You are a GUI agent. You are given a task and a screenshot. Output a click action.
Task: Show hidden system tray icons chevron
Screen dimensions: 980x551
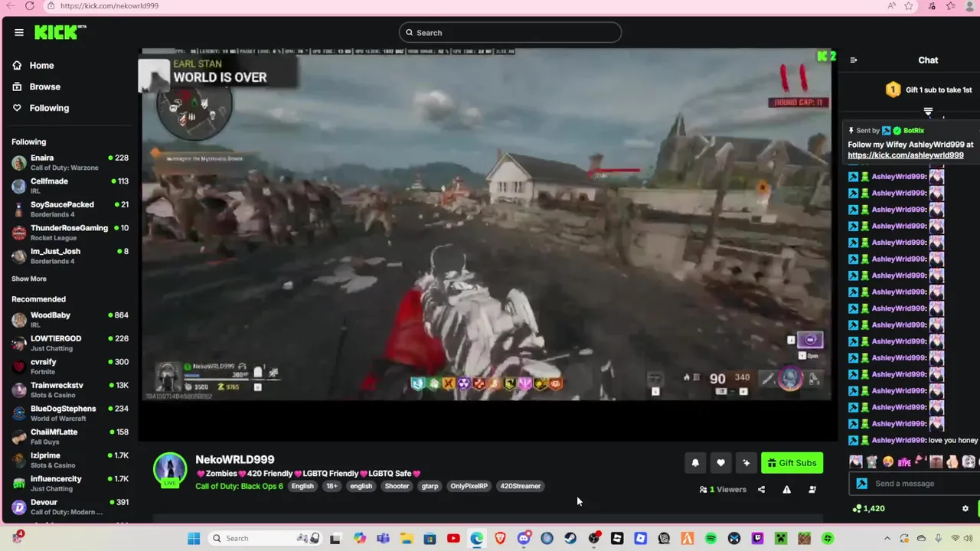tap(887, 538)
